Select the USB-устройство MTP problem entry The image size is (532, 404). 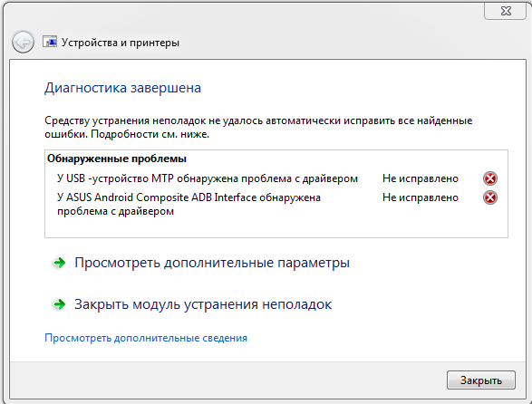[208, 178]
